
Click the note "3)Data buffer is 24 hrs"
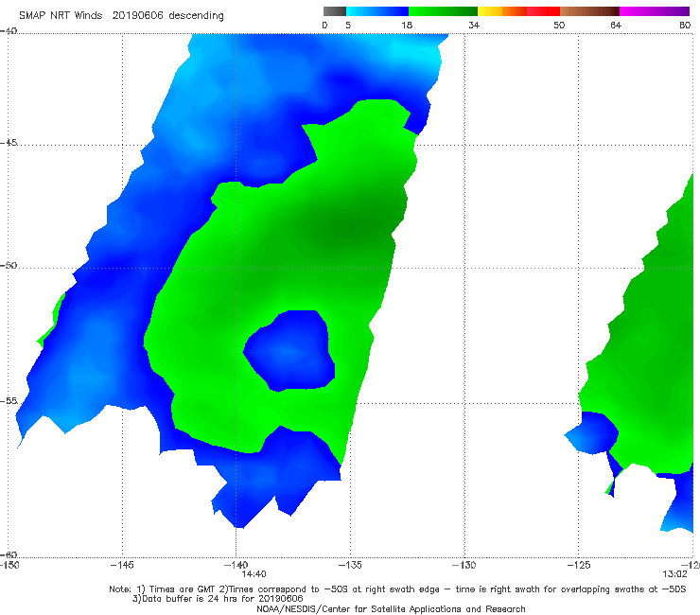(x=218, y=599)
